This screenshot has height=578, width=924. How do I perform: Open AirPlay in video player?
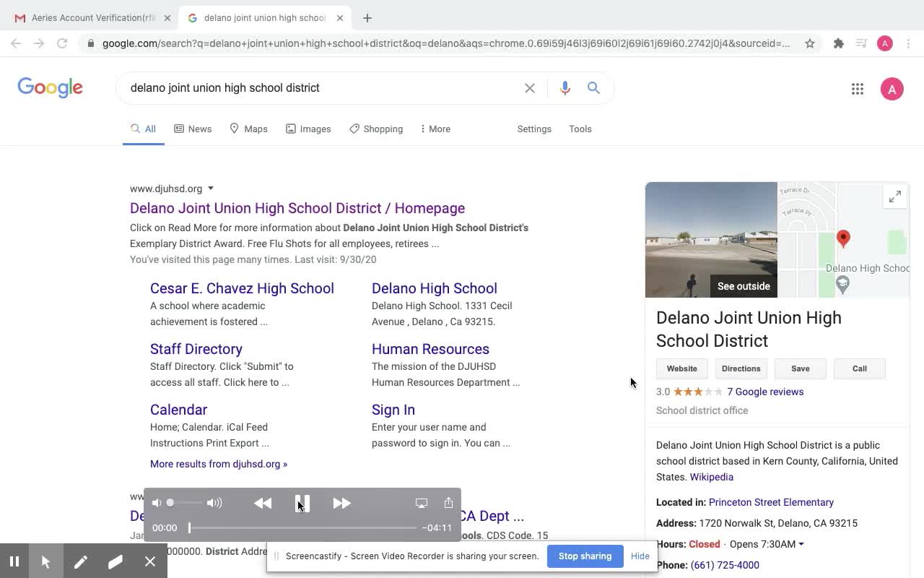pyautogui.click(x=422, y=503)
